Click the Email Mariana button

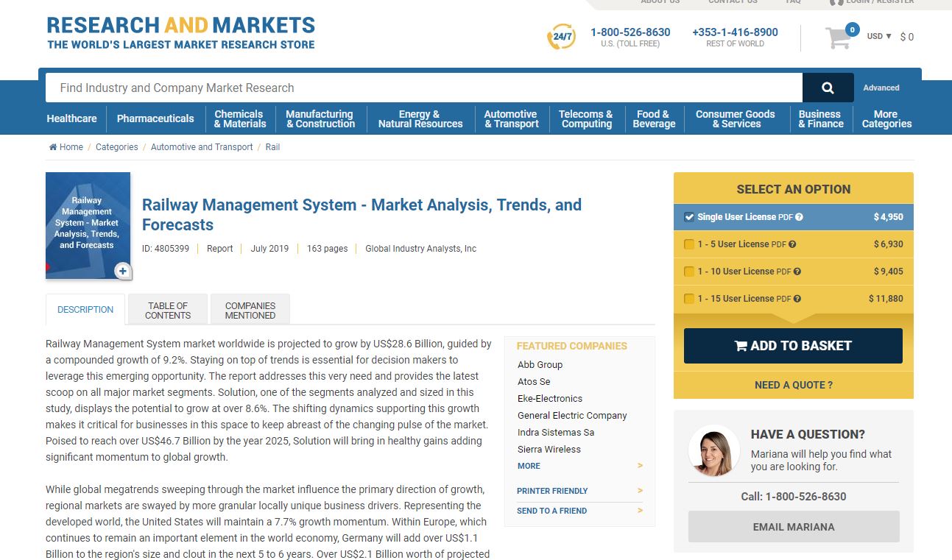coord(794,527)
